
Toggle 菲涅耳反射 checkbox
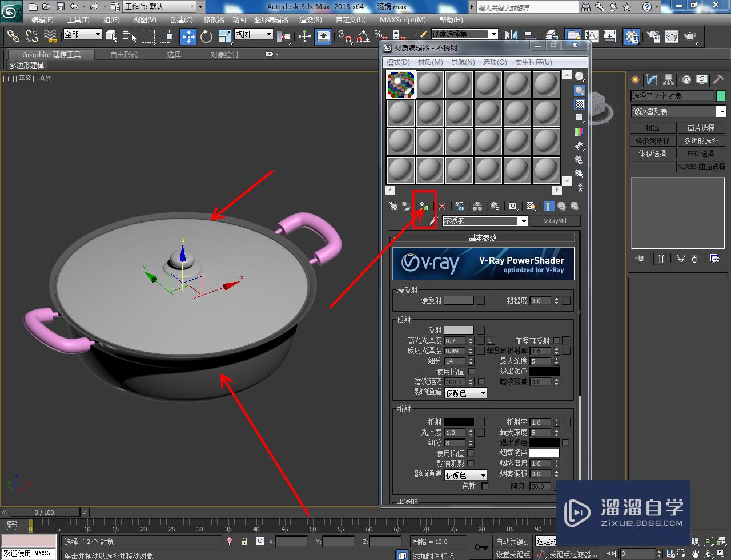(556, 340)
